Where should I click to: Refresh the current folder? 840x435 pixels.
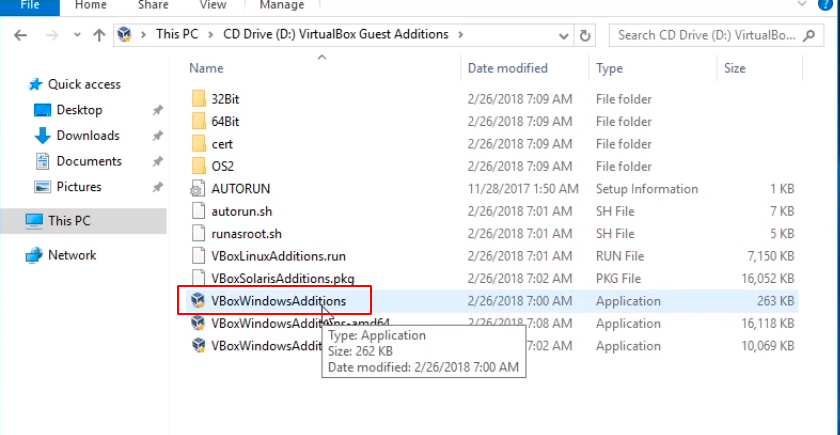(585, 36)
